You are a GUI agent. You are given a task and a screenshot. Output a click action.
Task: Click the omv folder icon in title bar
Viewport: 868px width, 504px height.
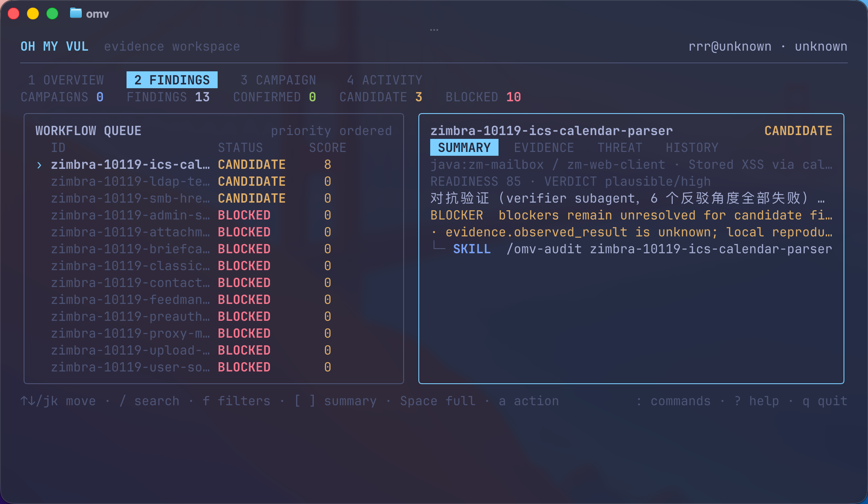[76, 13]
